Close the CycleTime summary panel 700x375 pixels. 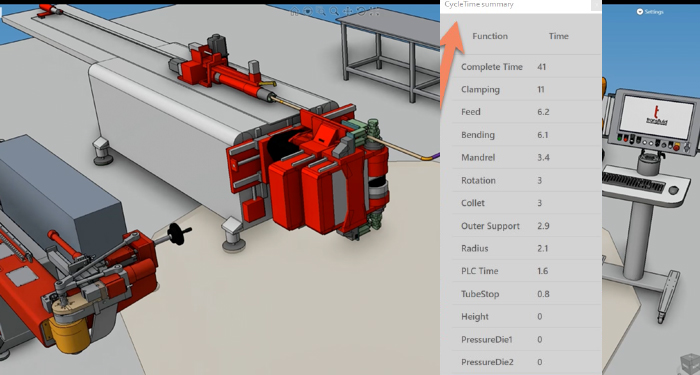click(x=596, y=5)
